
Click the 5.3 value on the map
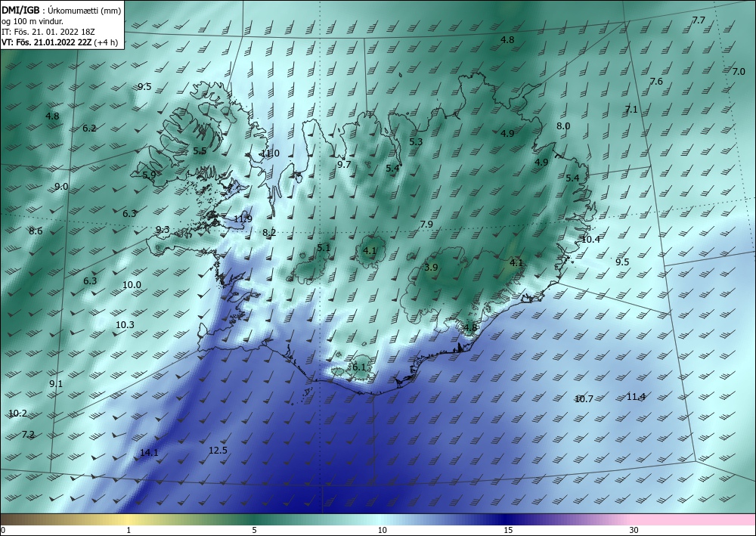tap(416, 142)
